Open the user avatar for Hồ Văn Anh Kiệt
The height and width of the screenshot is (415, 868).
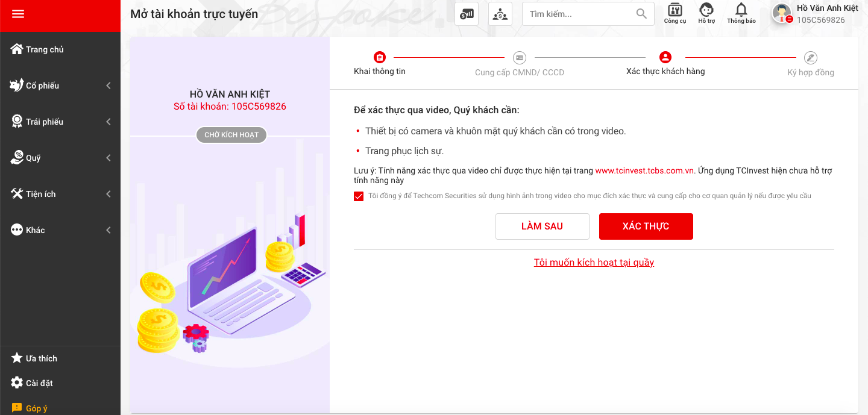782,13
